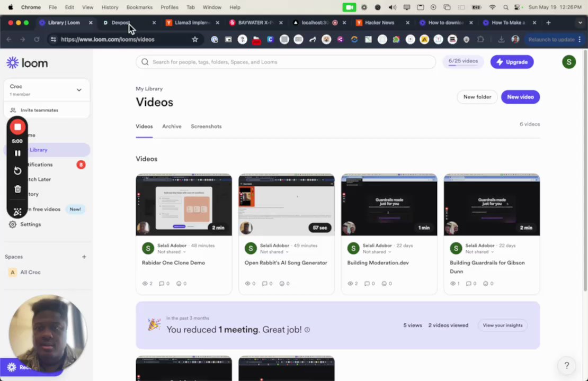The width and height of the screenshot is (588, 381).
Task: Open Building Guardrails for Gibson Dunn thumbnail
Action: 492,205
